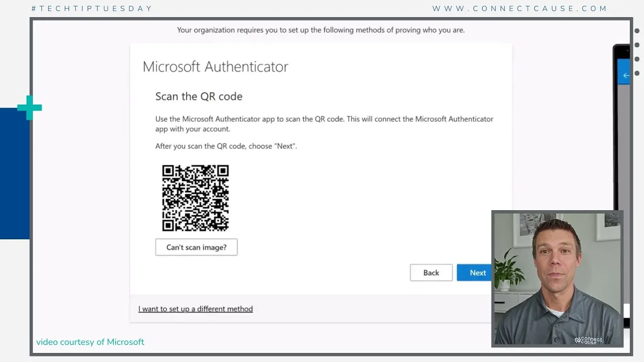Click "Your organization requires you" message

321,30
